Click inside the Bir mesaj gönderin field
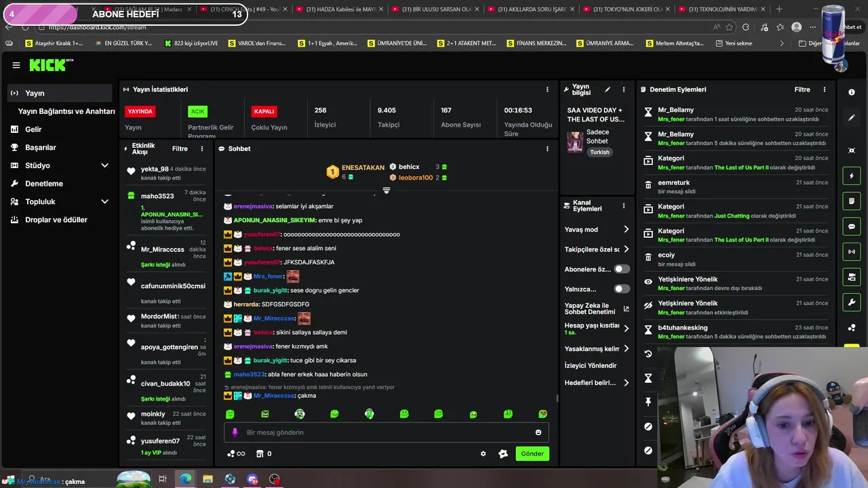Viewport: 868px width, 488px height. click(x=386, y=432)
